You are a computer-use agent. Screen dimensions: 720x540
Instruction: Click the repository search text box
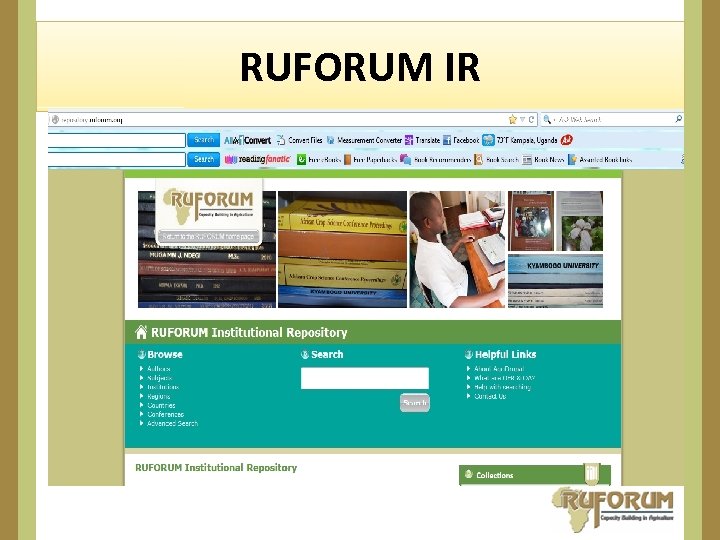[x=365, y=378]
